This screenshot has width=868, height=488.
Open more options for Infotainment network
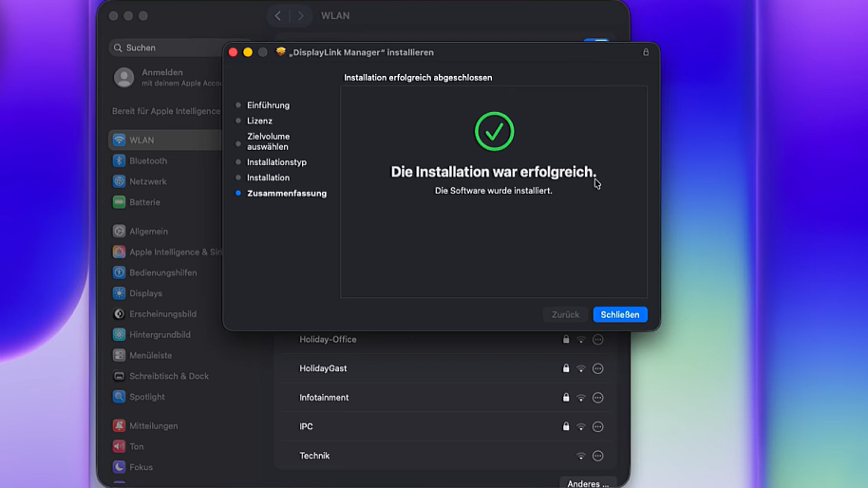[597, 398]
